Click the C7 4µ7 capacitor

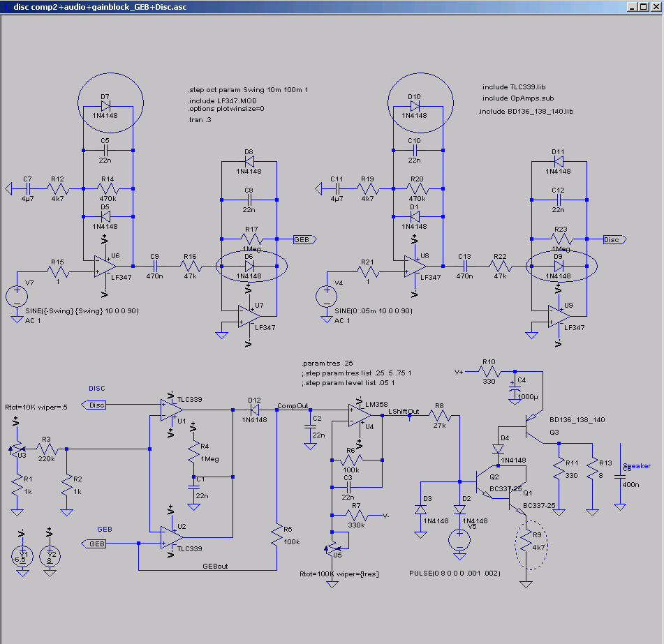27,188
